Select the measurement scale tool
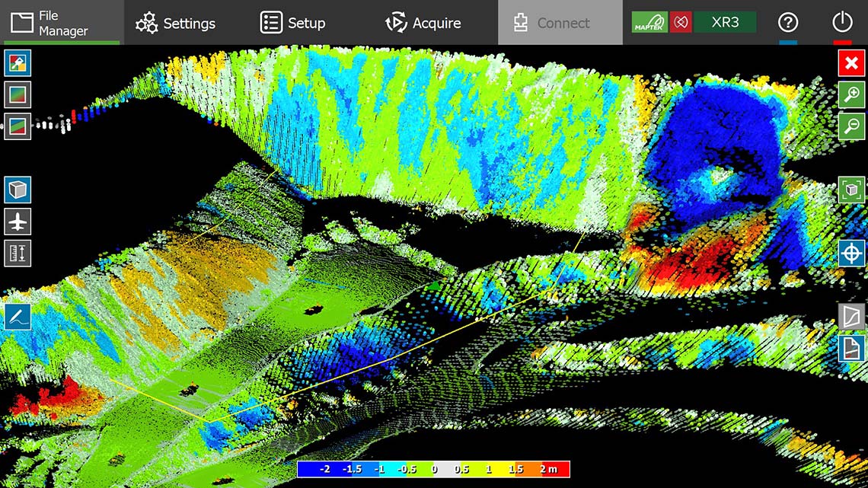 [x=17, y=252]
